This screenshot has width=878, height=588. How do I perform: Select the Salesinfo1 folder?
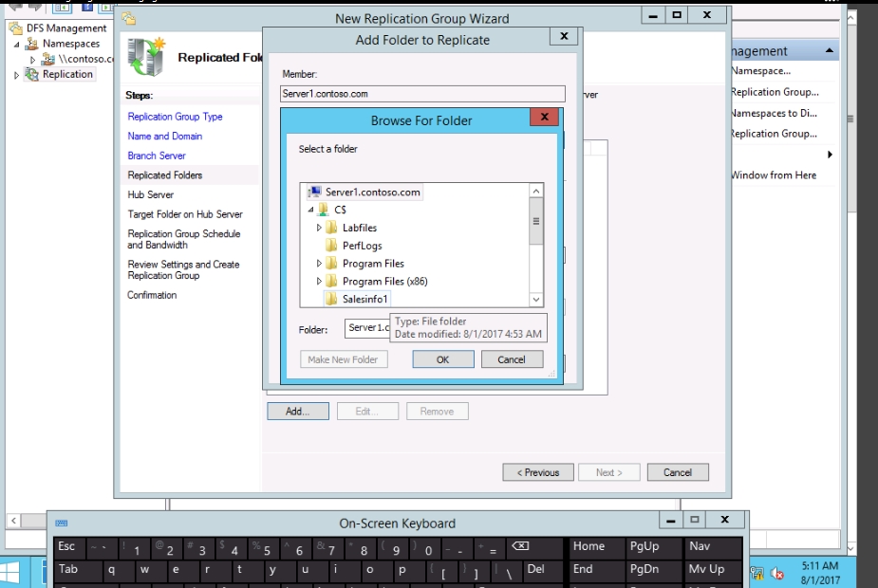click(365, 299)
